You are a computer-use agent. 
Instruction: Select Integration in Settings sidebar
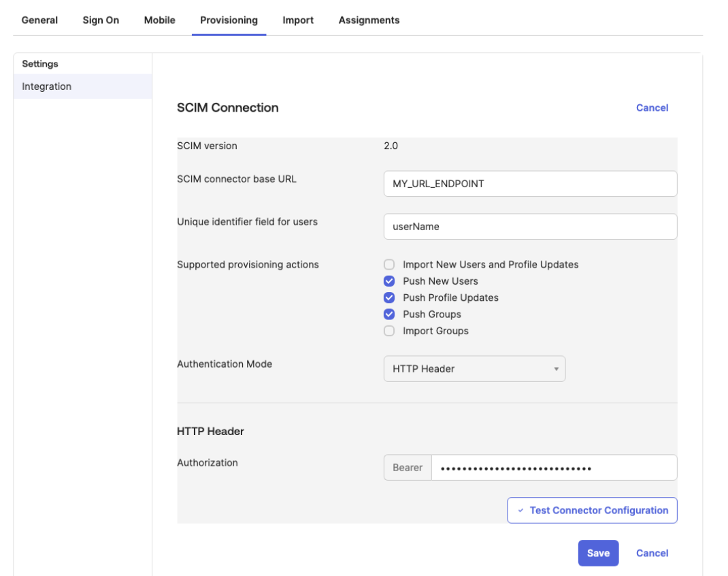(x=47, y=86)
